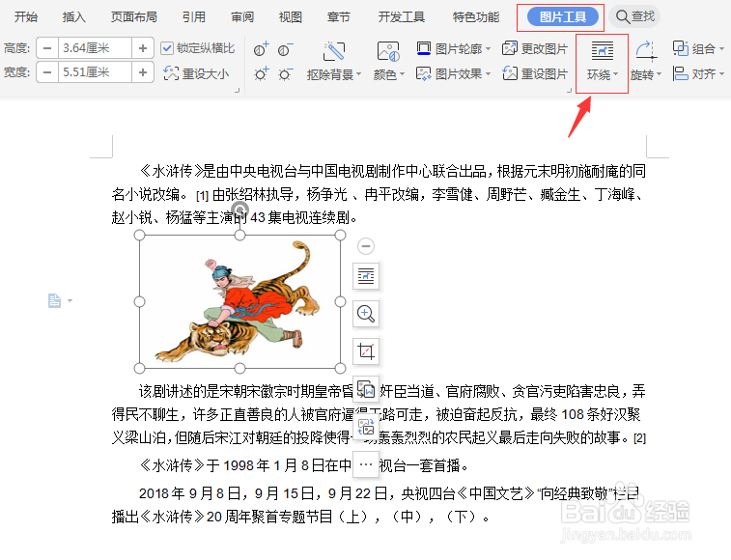Expand the 颜色 dropdown arrow

[x=402, y=74]
